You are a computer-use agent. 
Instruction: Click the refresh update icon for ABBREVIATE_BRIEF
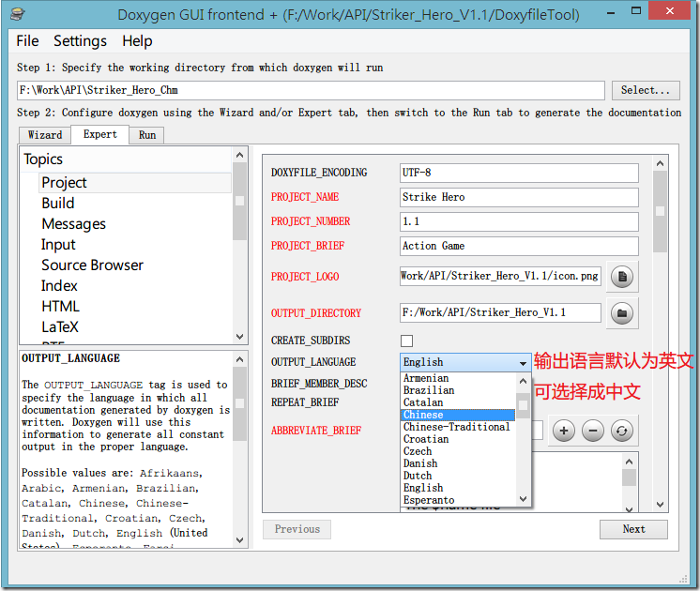tap(622, 431)
